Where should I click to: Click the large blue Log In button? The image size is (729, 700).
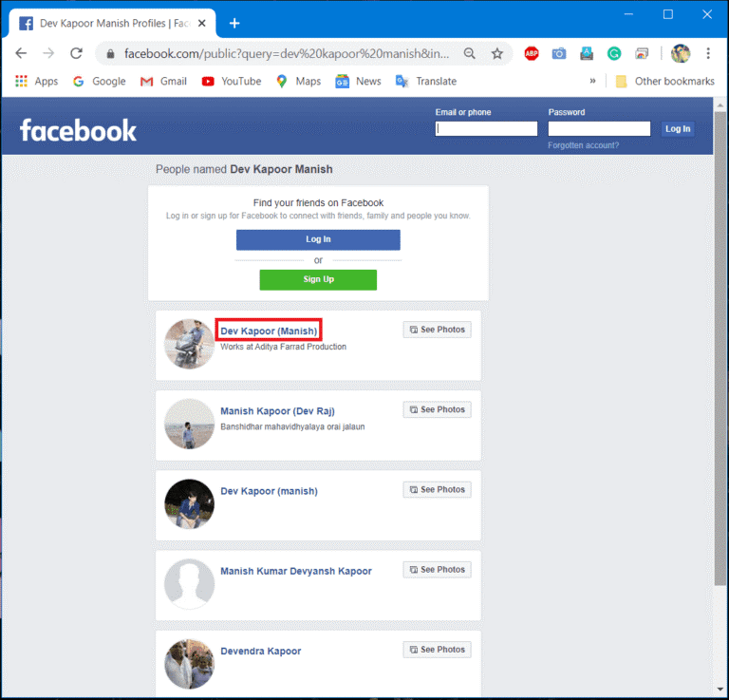pyautogui.click(x=318, y=239)
